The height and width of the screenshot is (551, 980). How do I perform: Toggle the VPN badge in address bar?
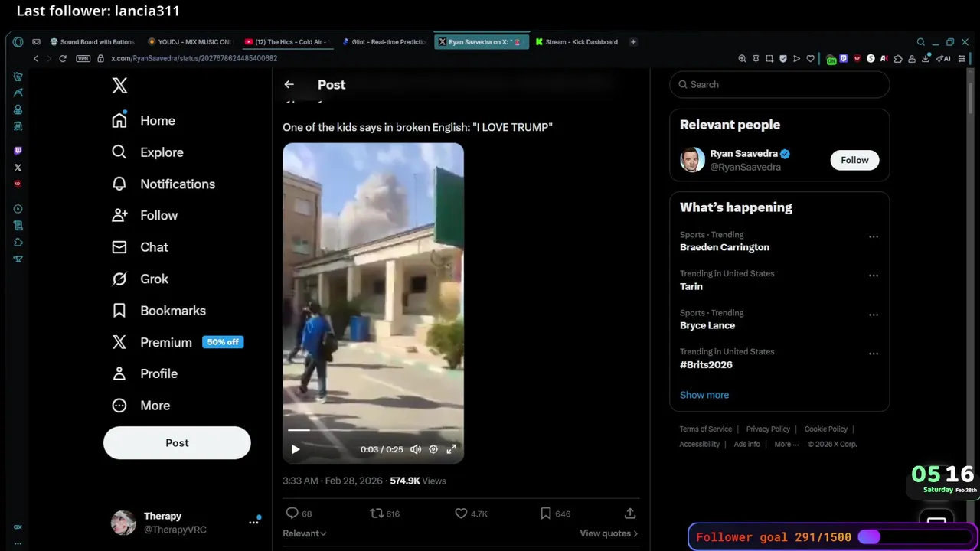tap(83, 58)
